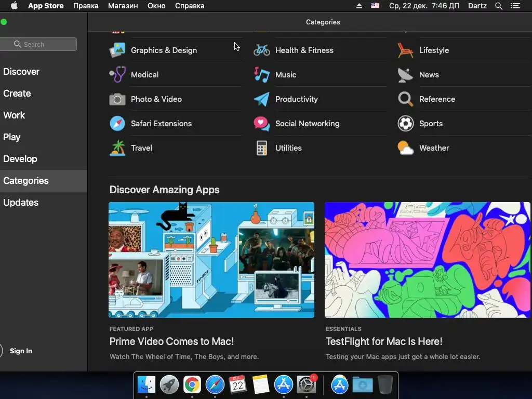Open the Graphics & Design category label
This screenshot has width=532, height=399.
164,50
